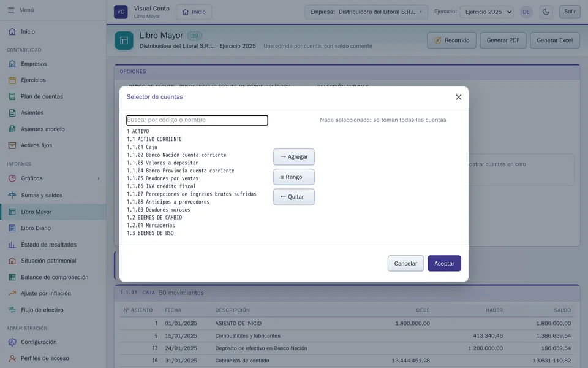Click the Asientos document icon
588x368 pixels.
pos(12,113)
